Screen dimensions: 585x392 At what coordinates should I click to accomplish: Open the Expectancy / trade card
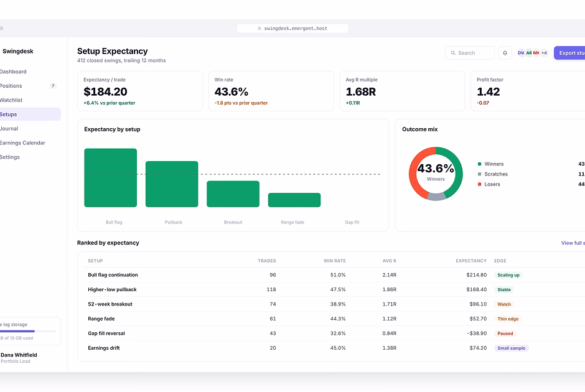click(x=140, y=91)
